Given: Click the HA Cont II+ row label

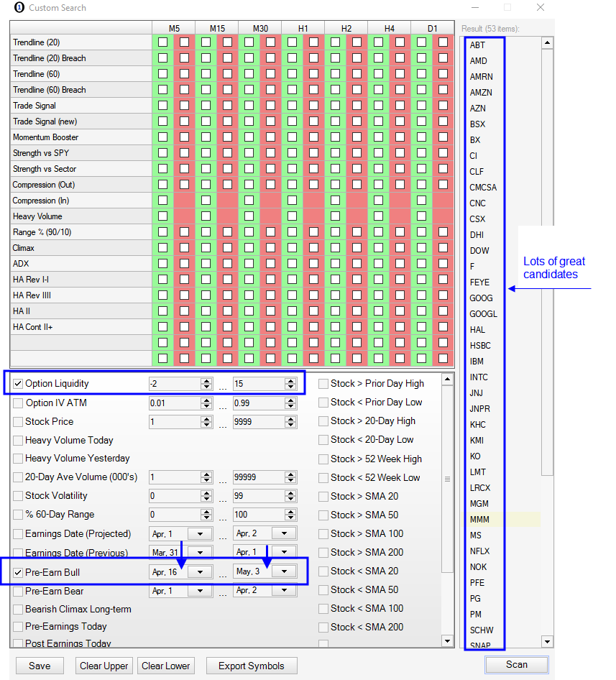Looking at the screenshot, I should [x=32, y=327].
